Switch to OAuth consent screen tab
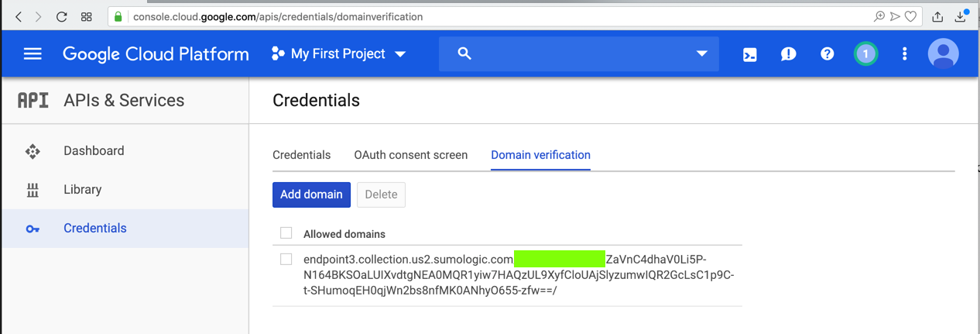 point(410,155)
